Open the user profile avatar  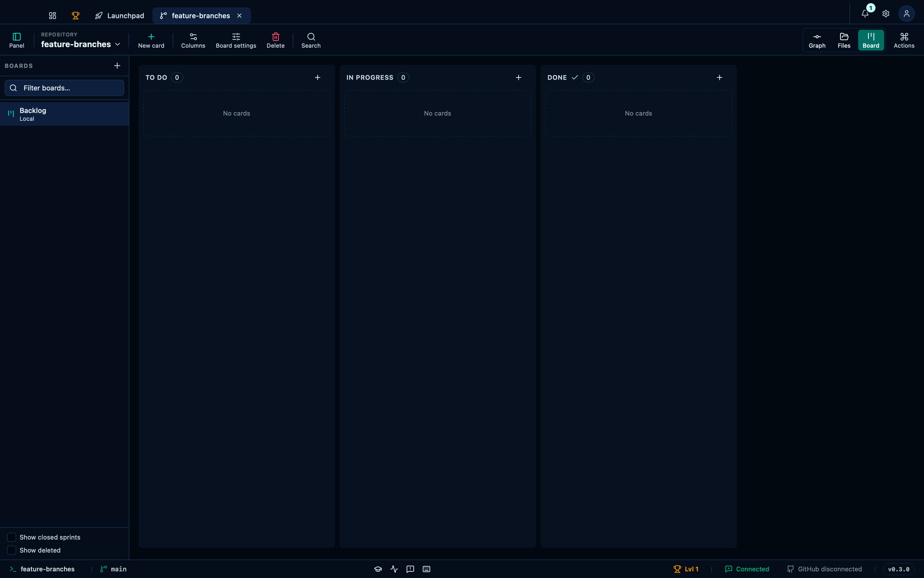(906, 14)
